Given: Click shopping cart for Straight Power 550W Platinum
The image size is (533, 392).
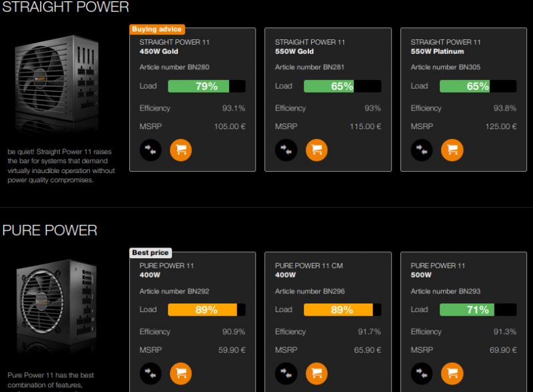Looking at the screenshot, I should tap(452, 150).
